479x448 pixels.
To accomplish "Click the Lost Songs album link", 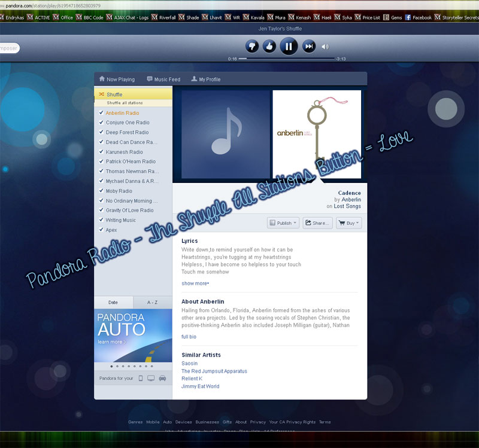I will point(347,206).
